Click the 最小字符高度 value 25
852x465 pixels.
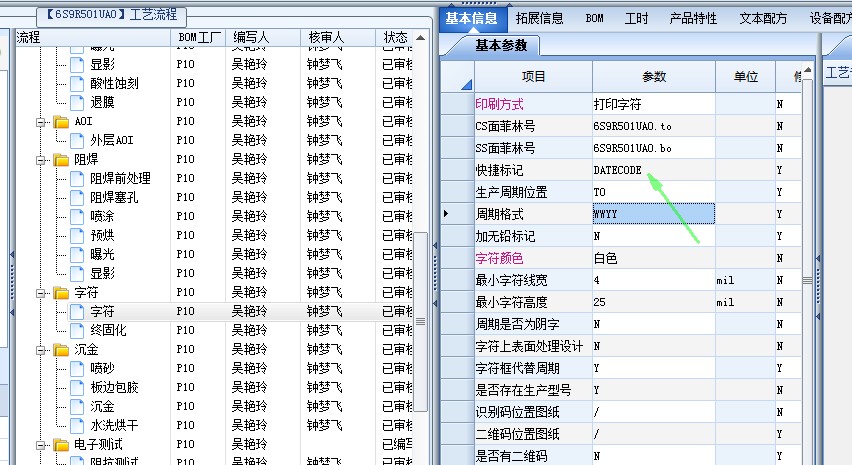(x=654, y=302)
